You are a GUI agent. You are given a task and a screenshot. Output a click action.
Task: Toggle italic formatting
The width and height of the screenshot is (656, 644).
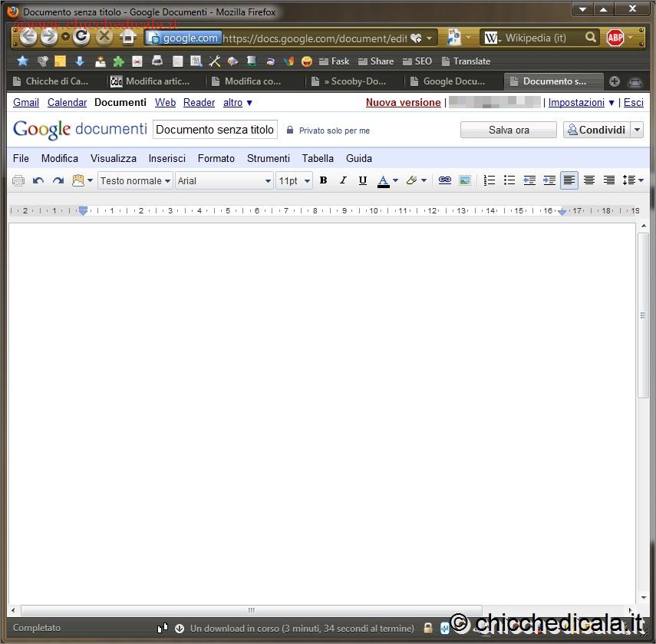343,180
